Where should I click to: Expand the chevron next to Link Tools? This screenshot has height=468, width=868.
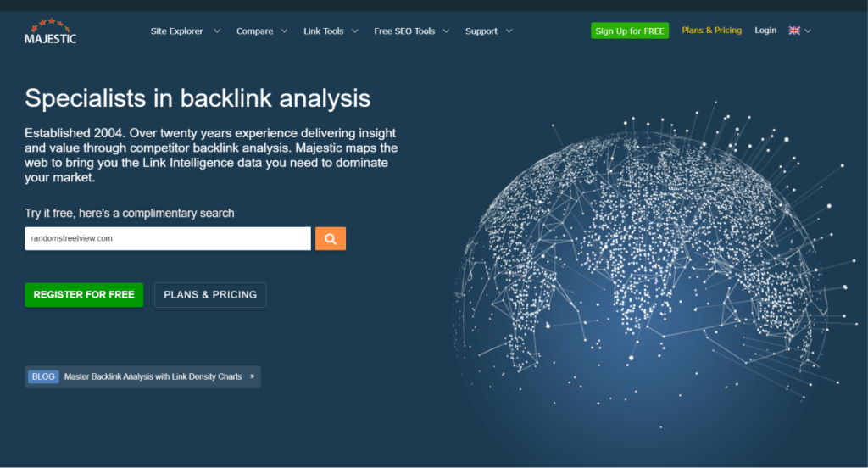coord(355,31)
